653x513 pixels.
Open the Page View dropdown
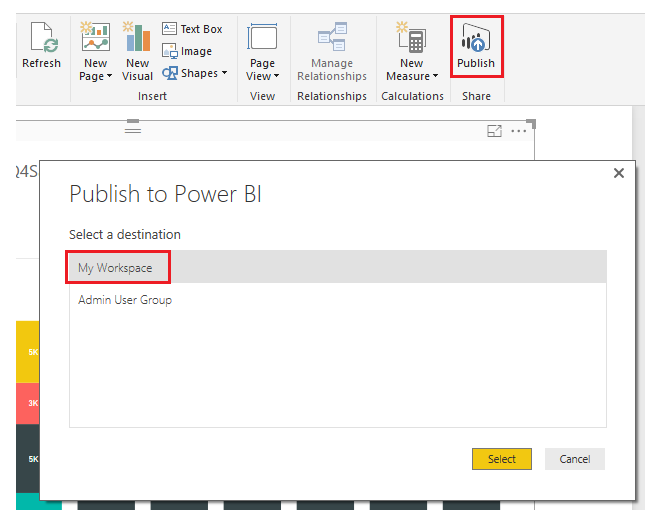tap(262, 51)
